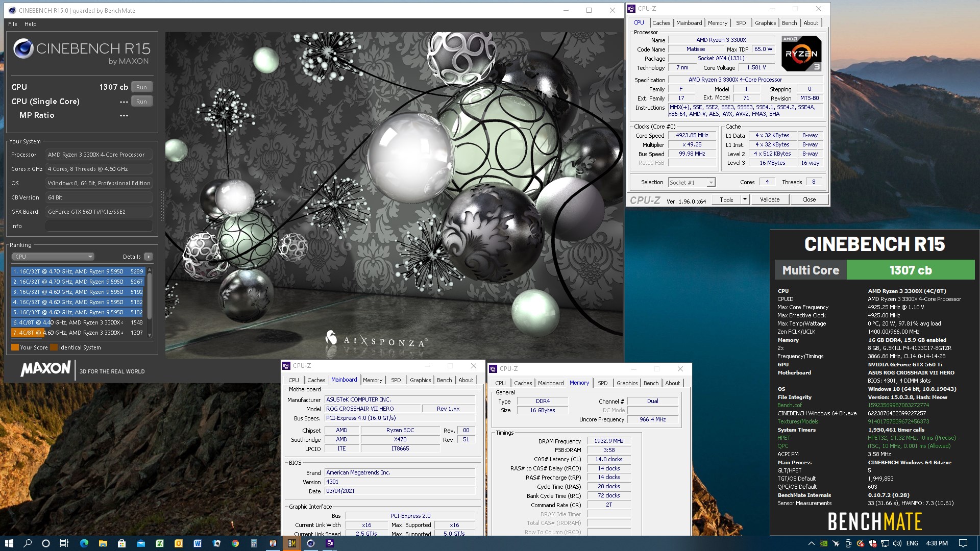The image size is (980, 551).
Task: Click the top CPU-Z title bar icon
Action: click(x=631, y=9)
